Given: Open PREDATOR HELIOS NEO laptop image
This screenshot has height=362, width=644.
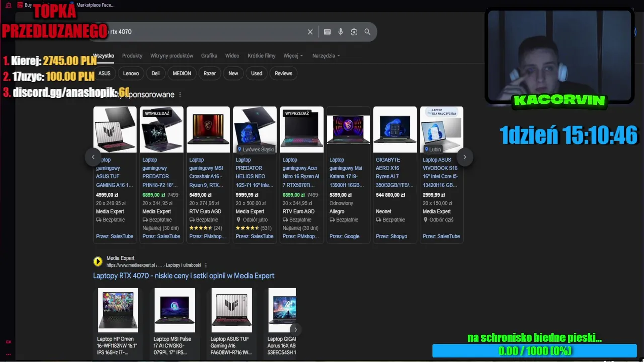Looking at the screenshot, I should point(255,130).
